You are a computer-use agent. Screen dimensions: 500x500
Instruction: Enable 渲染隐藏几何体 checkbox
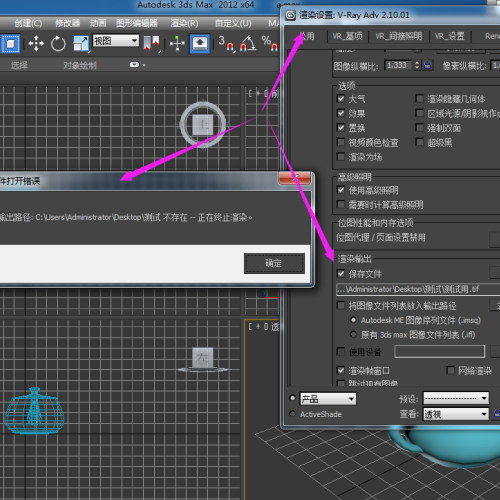point(419,99)
